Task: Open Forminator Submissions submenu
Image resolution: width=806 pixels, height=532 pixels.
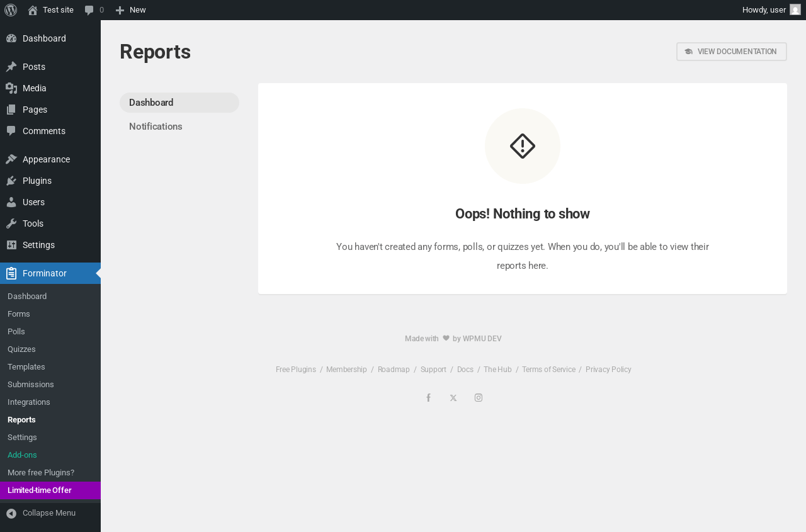Action: click(50, 385)
